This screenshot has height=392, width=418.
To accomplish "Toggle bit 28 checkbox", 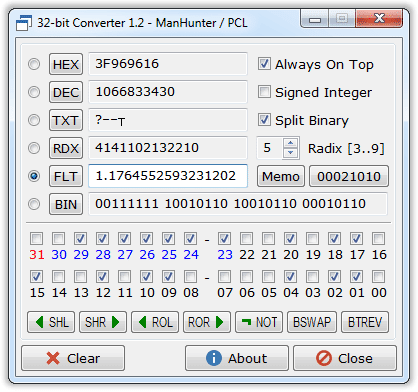I will click(x=103, y=239).
